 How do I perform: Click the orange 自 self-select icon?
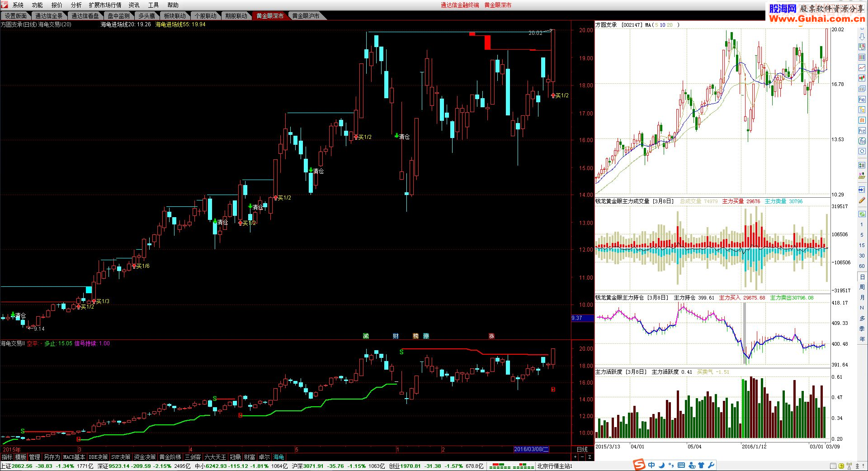click(862, 120)
